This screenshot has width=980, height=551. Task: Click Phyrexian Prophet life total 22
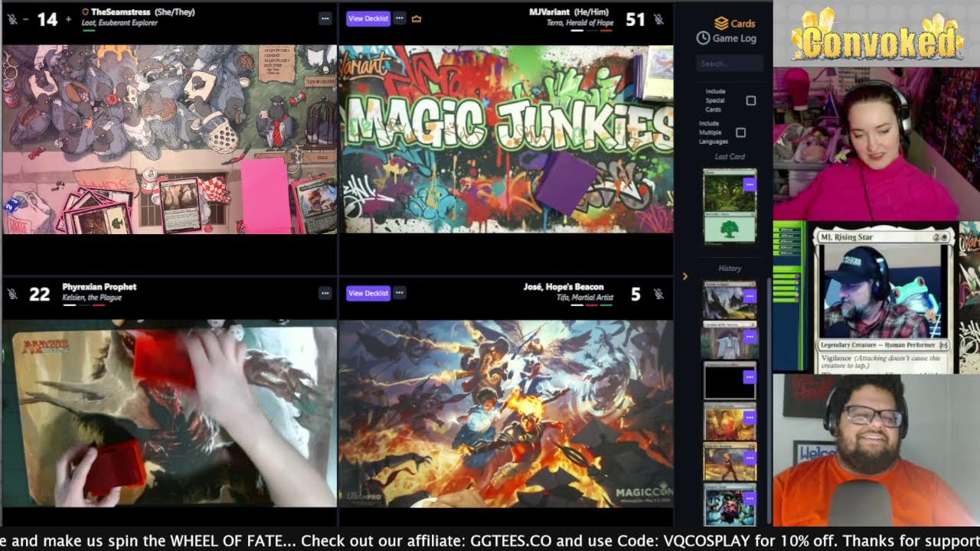coord(39,294)
